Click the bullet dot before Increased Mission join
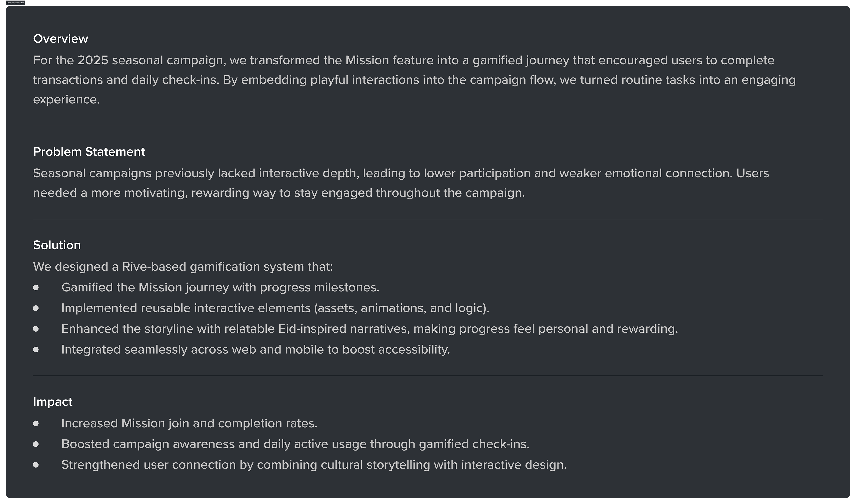Screen dimensions: 856x504 (x=36, y=424)
